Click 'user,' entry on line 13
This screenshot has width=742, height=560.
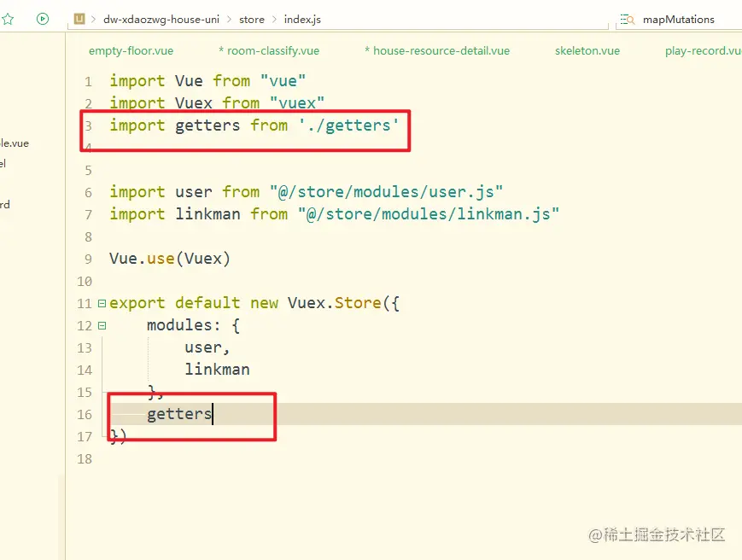coord(207,347)
